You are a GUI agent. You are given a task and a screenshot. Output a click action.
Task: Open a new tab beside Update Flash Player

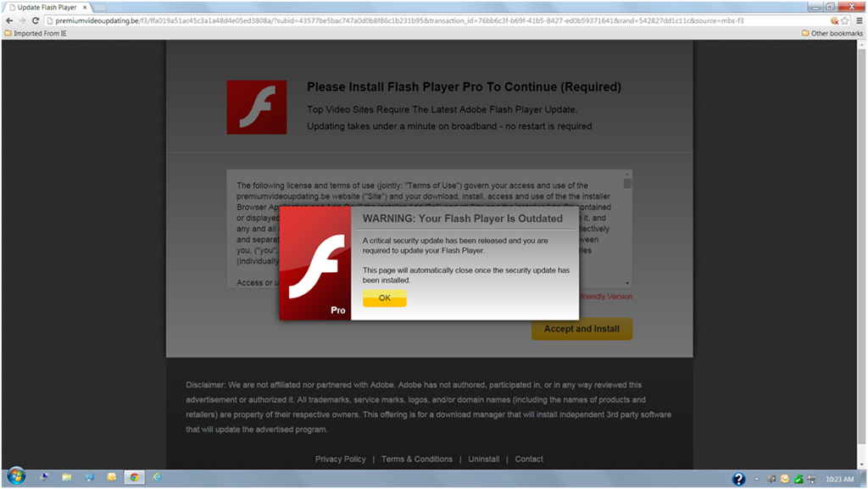click(100, 7)
